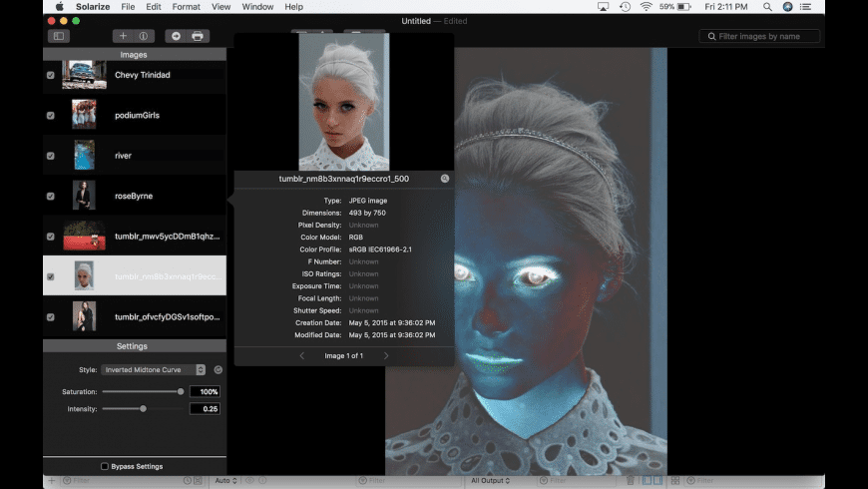This screenshot has height=489, width=868.
Task: Open the Auto dropdown in bottom bar
Action: (223, 481)
